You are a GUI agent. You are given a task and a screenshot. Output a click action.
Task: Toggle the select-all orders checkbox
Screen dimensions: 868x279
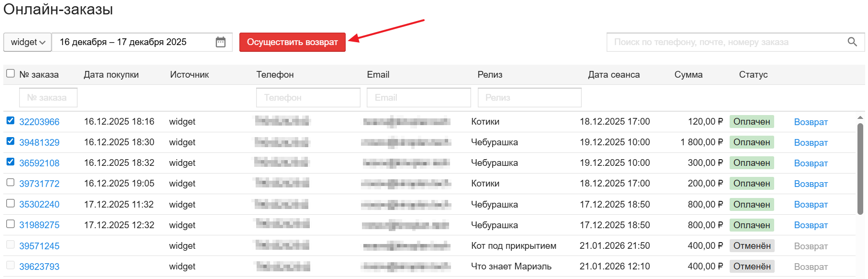click(x=11, y=73)
